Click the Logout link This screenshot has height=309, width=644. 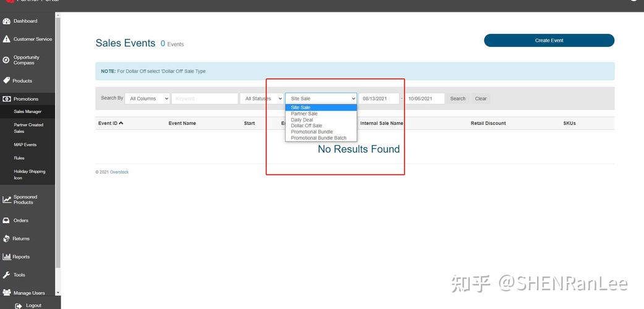pos(33,306)
